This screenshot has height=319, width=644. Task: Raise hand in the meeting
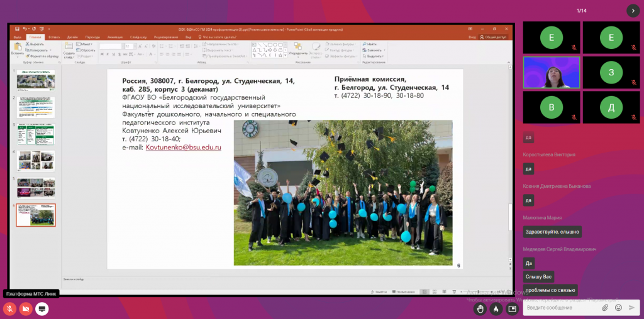pos(480,309)
